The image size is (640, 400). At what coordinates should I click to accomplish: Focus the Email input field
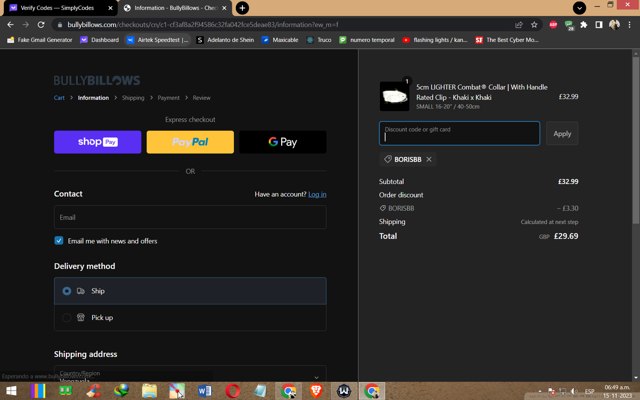coord(190,217)
